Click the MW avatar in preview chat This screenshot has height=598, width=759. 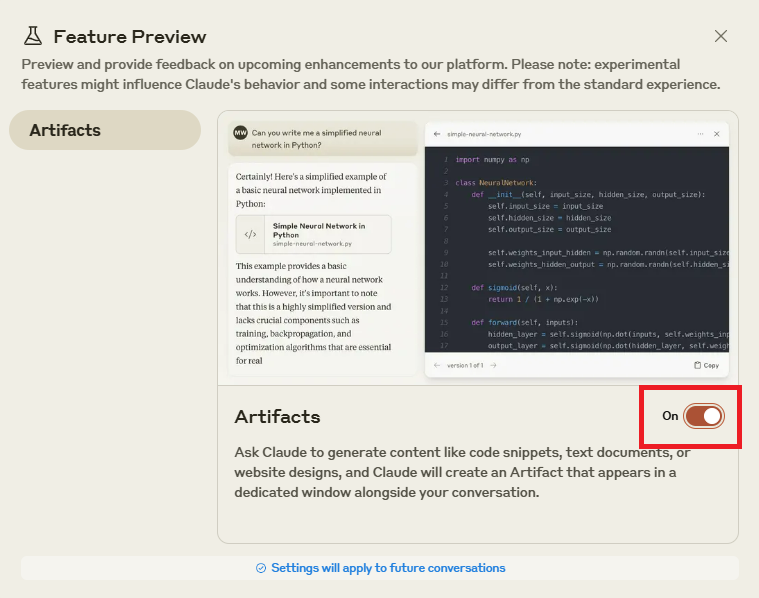pos(241,133)
